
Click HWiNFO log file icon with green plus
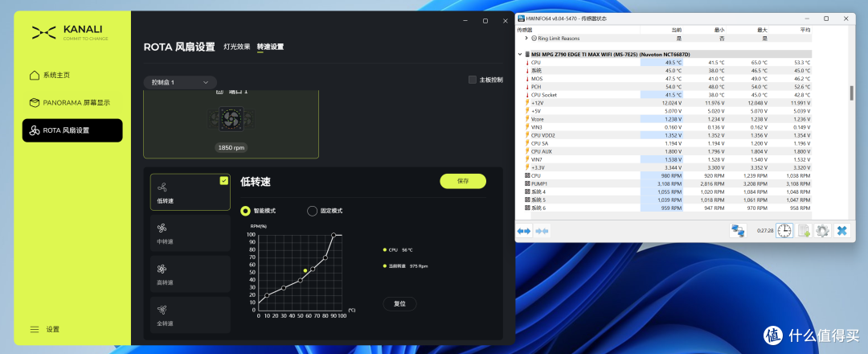pos(804,231)
